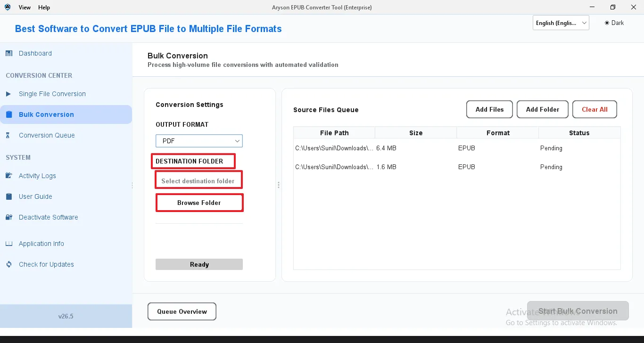Click the vertical panel splitter dots handle

coord(279,185)
